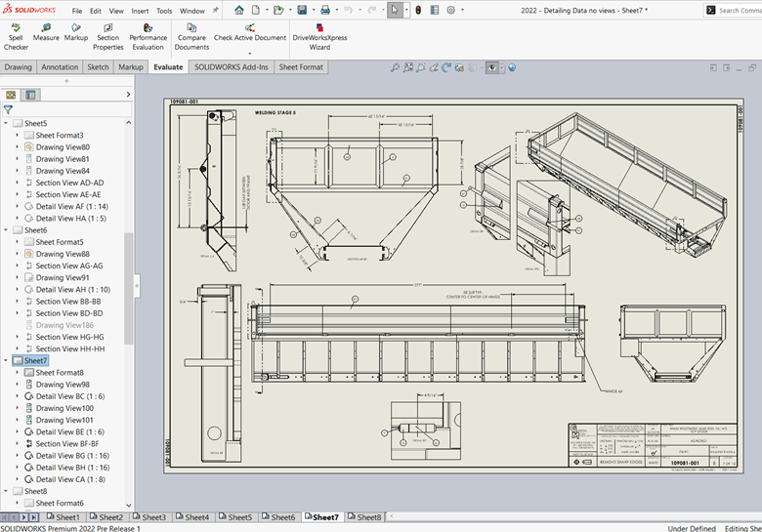This screenshot has width=762, height=532.
Task: Select Detail View BG (1 : 16) in tree
Action: [71, 456]
